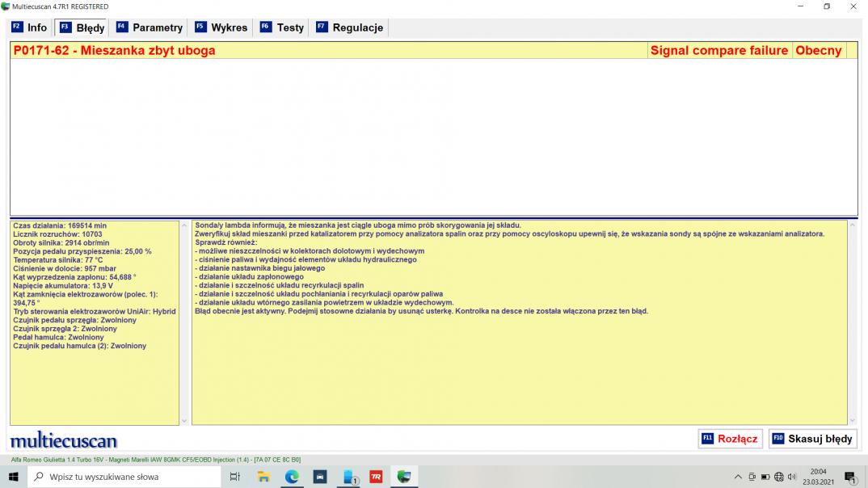Open the Parametry tab
The height and width of the screenshot is (488, 868).
tap(150, 27)
